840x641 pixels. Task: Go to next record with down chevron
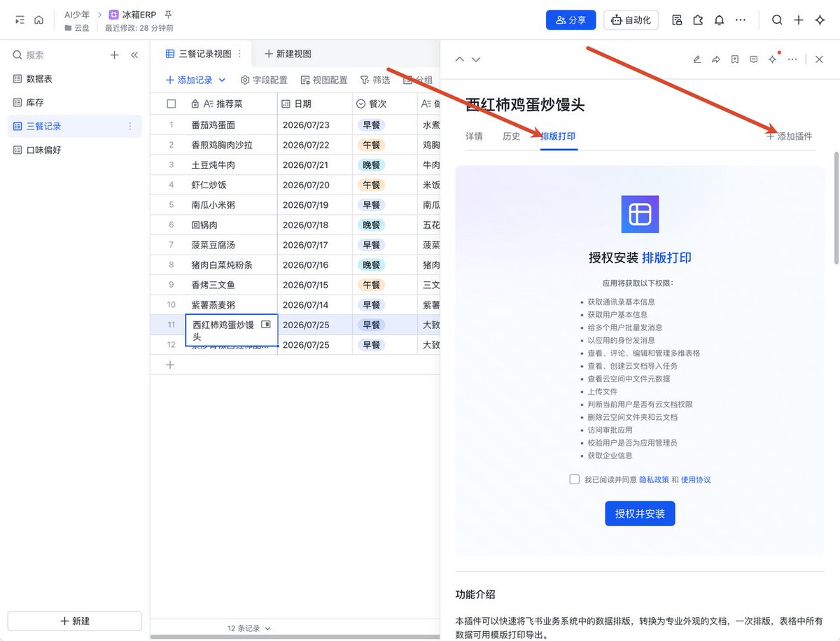tap(476, 59)
